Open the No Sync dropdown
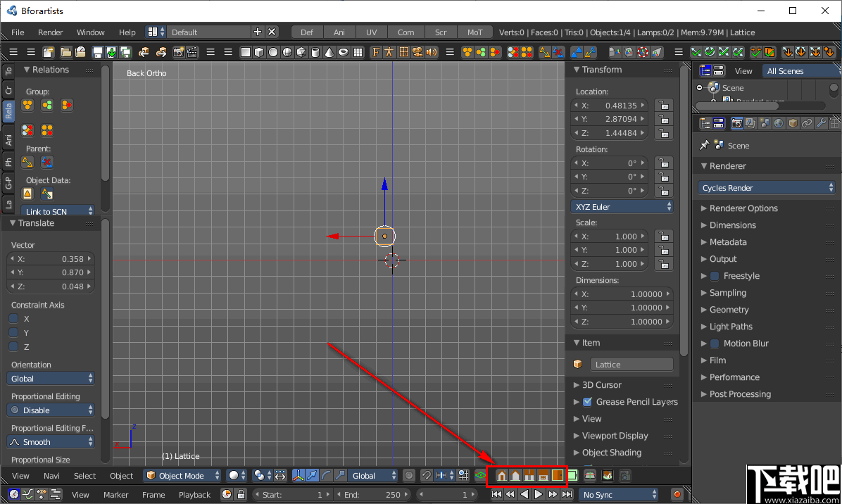Screen dimensions: 842x504 618,494
